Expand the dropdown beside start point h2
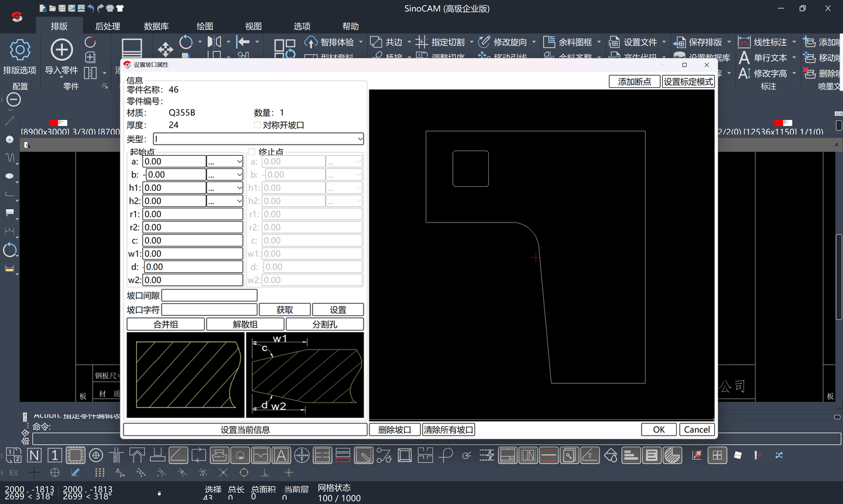Viewport: 843px width, 504px height. click(x=239, y=201)
